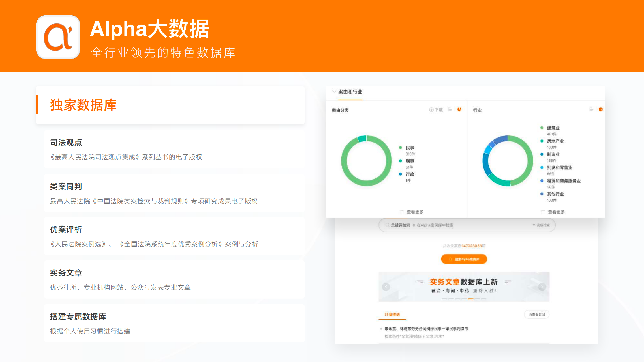Click the 实务文章 card heading
Image resolution: width=644 pixels, height=362 pixels.
[x=66, y=273]
